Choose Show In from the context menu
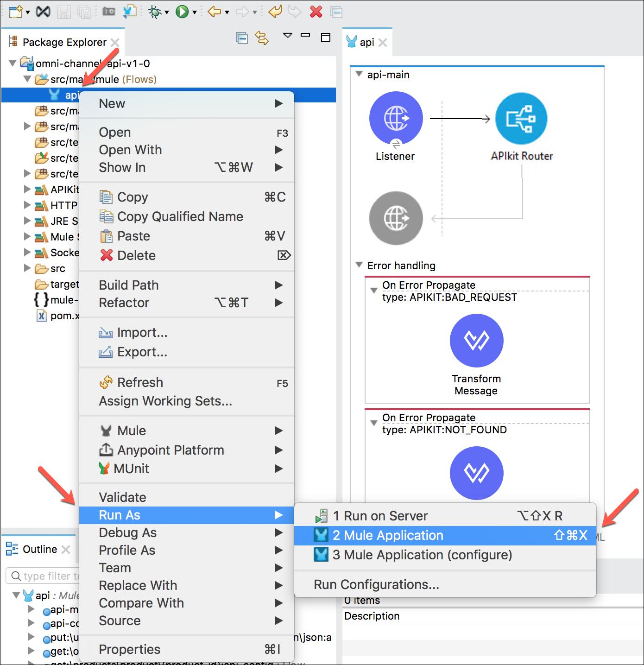This screenshot has height=665, width=644. coord(187,167)
